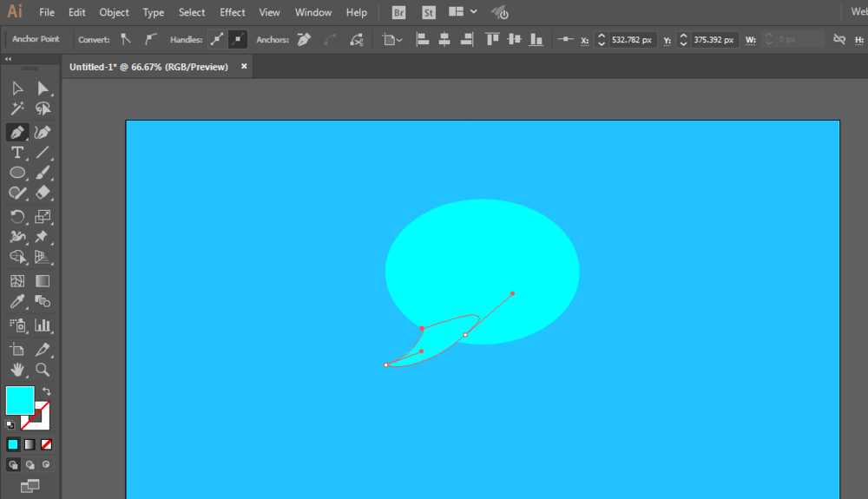Viewport: 868px width, 499px height.
Task: Pick the Mesh tool
Action: pos(17,281)
